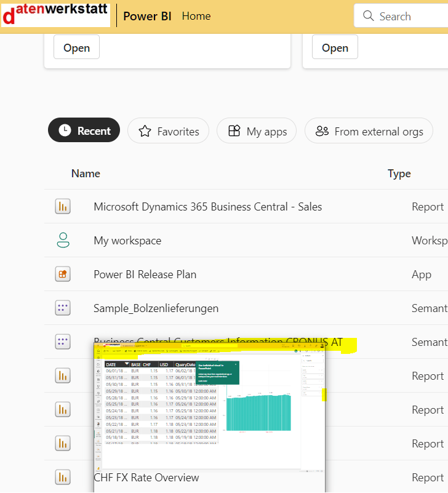
Task: Sort the list by the Name column header
Action: click(86, 174)
